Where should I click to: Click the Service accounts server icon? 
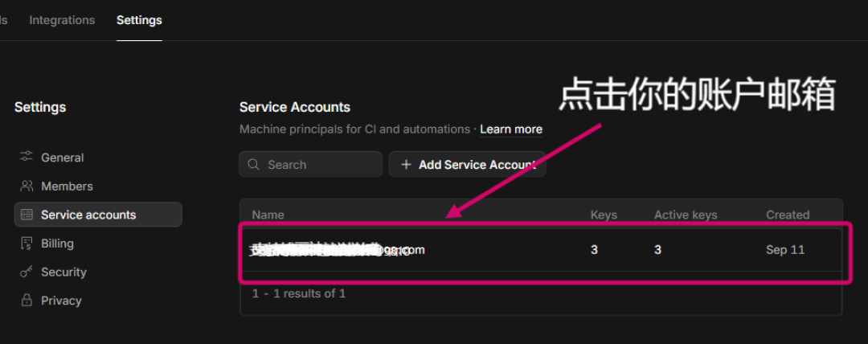26,215
